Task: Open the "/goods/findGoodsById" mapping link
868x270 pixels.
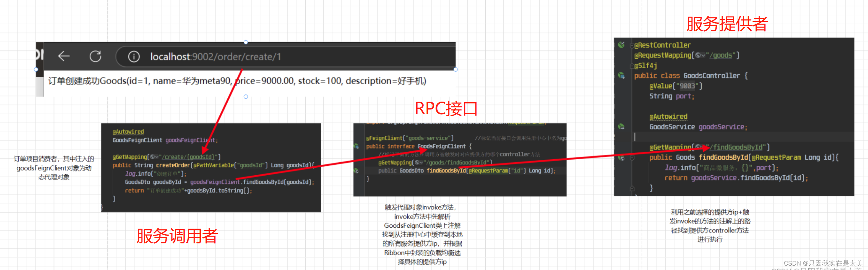Action: tap(456, 163)
